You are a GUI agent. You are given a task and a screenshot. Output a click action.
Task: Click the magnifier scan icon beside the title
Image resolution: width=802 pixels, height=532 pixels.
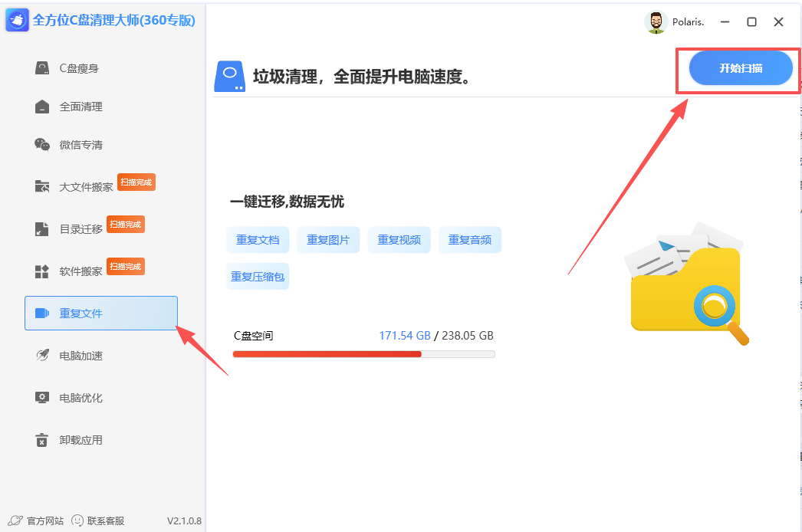[229, 77]
